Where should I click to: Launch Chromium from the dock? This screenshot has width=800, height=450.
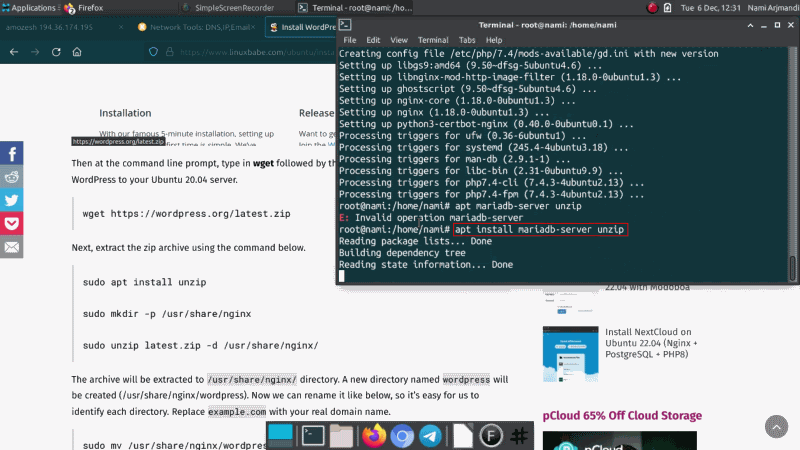point(402,436)
